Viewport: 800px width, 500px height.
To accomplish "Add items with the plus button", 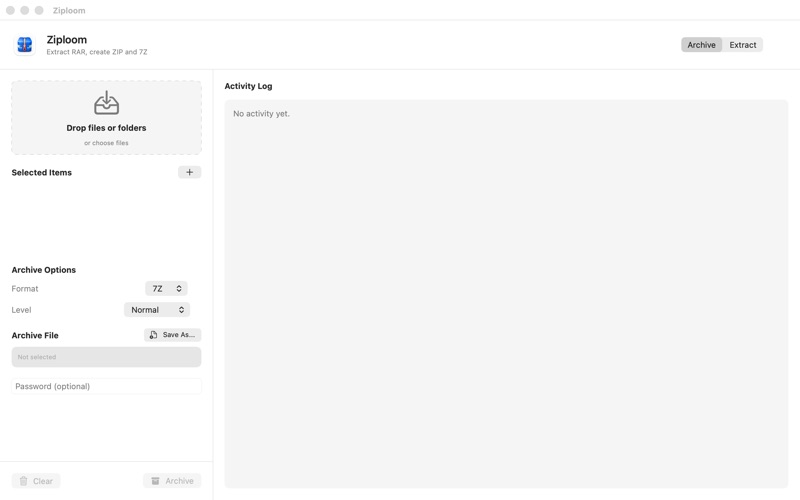I will 189,172.
